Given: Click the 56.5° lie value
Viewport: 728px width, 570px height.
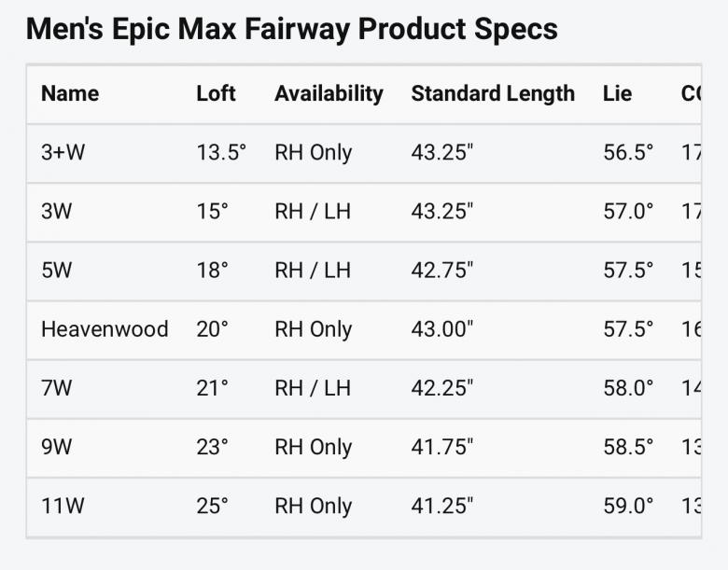Looking at the screenshot, I should (628, 153).
